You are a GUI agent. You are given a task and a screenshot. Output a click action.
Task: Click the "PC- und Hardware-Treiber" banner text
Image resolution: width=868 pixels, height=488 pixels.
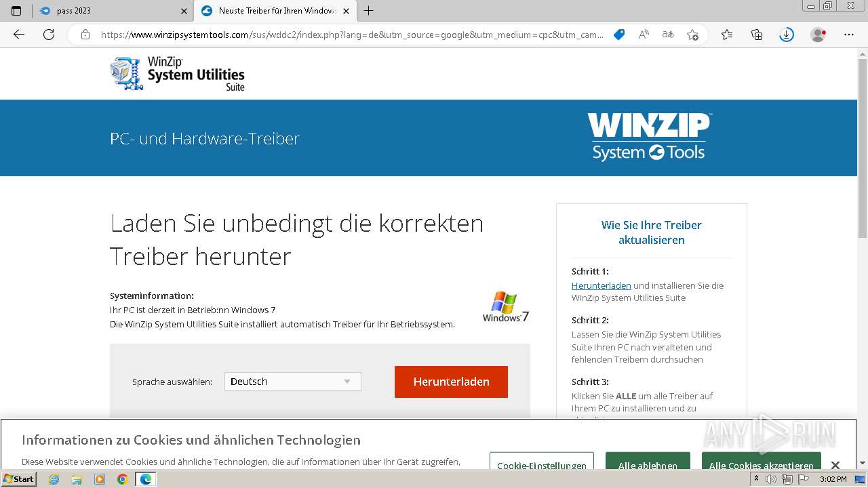205,138
